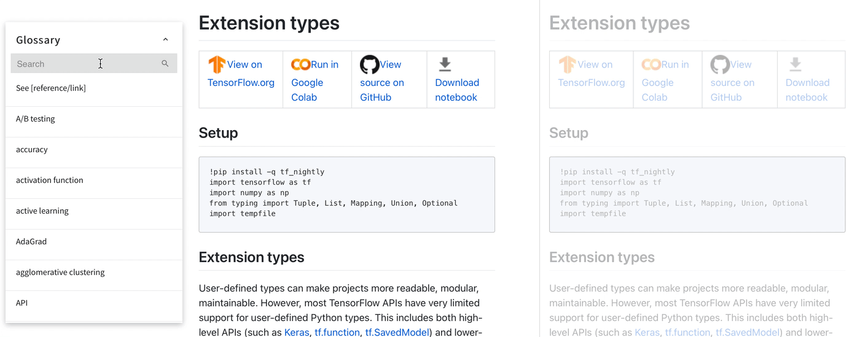Click faded 'View on TensorFlow.org' link at right
The image size is (868, 337).
[591, 74]
